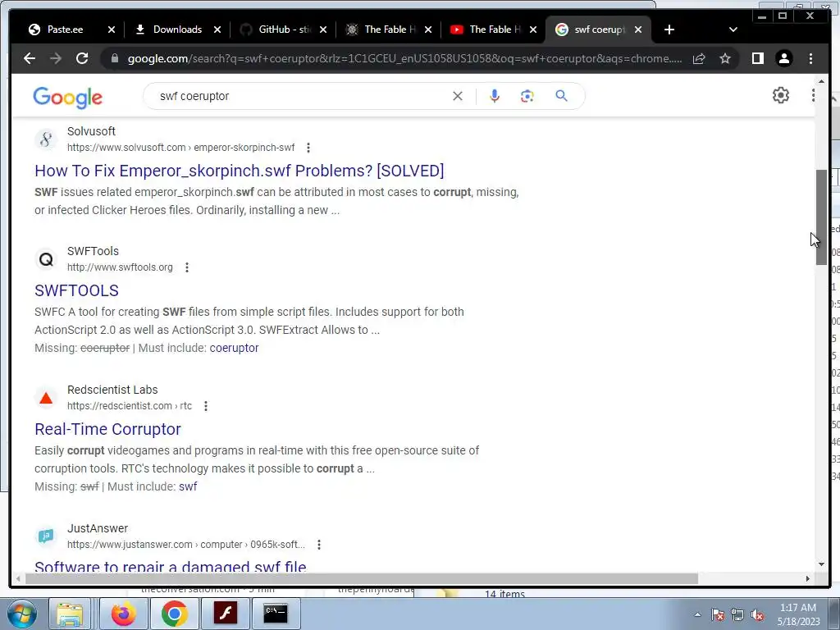Bookmark this page with the star icon
This screenshot has height=630, width=840.
click(x=725, y=58)
